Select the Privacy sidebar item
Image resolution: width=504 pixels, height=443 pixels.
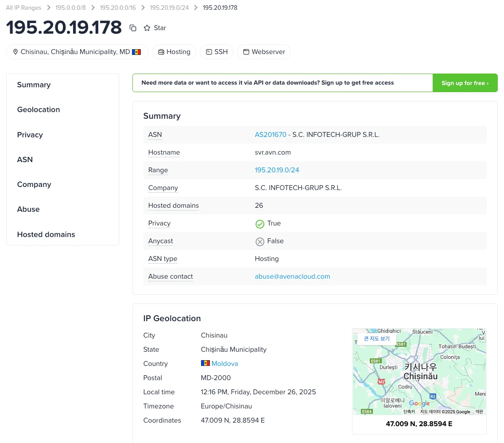(x=30, y=135)
